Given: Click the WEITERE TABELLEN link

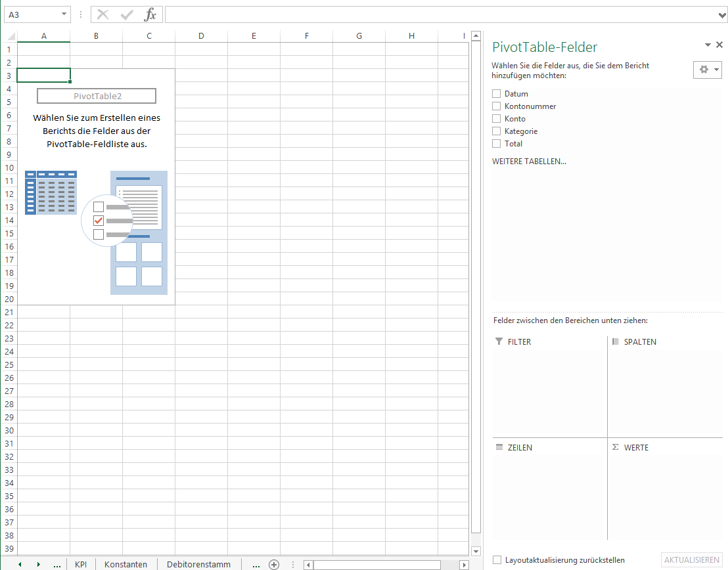Looking at the screenshot, I should click(x=529, y=161).
